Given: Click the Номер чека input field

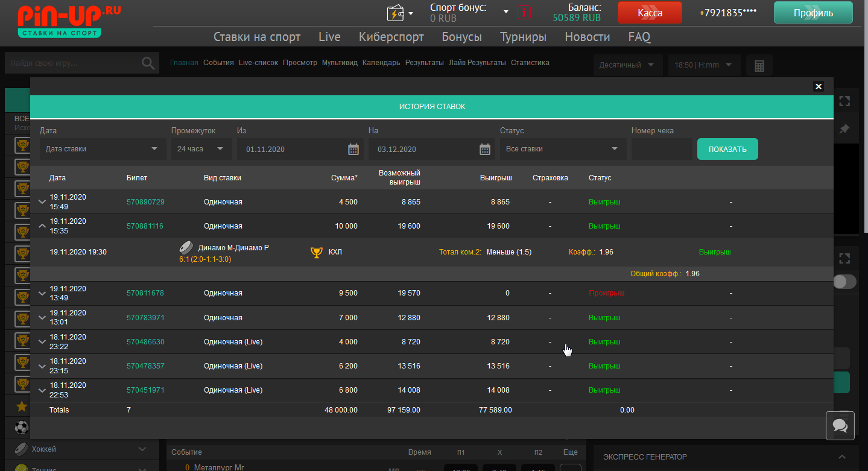Looking at the screenshot, I should [x=661, y=149].
